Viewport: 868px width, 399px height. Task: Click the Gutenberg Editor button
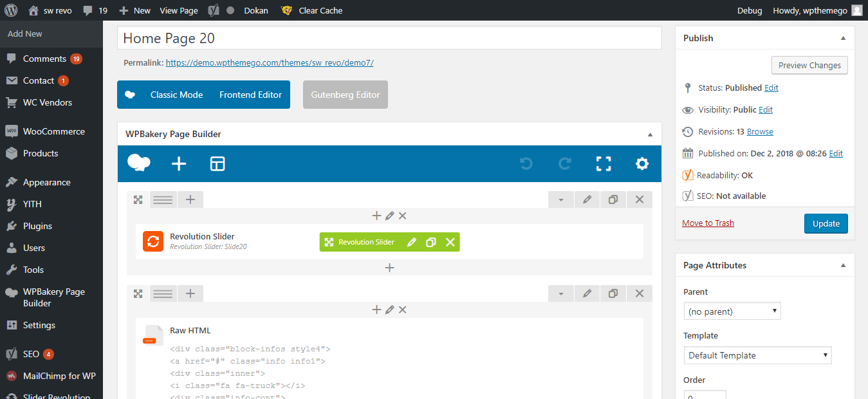pyautogui.click(x=346, y=95)
